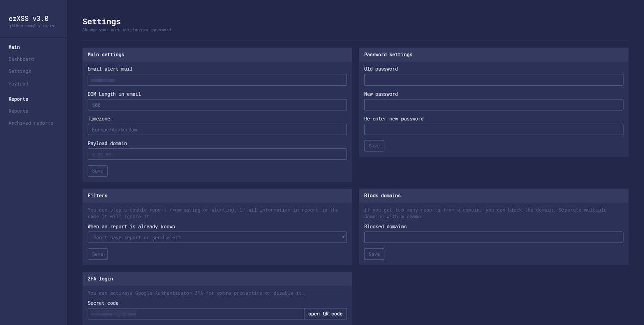
Task: Click the Blocked domains input field
Action: coord(494,237)
